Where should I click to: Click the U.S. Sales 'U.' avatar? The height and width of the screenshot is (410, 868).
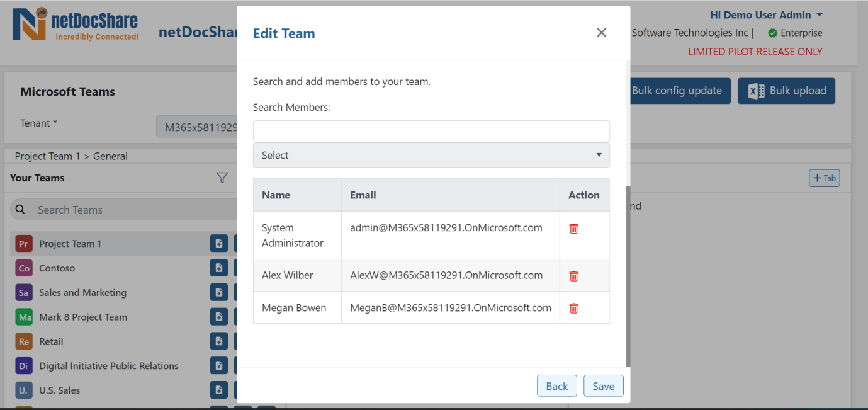pos(24,390)
